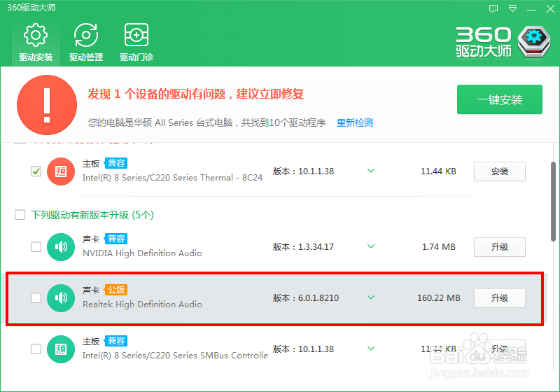Click the Realtek audio speaker icon
This screenshot has width=560, height=392.
point(61,297)
